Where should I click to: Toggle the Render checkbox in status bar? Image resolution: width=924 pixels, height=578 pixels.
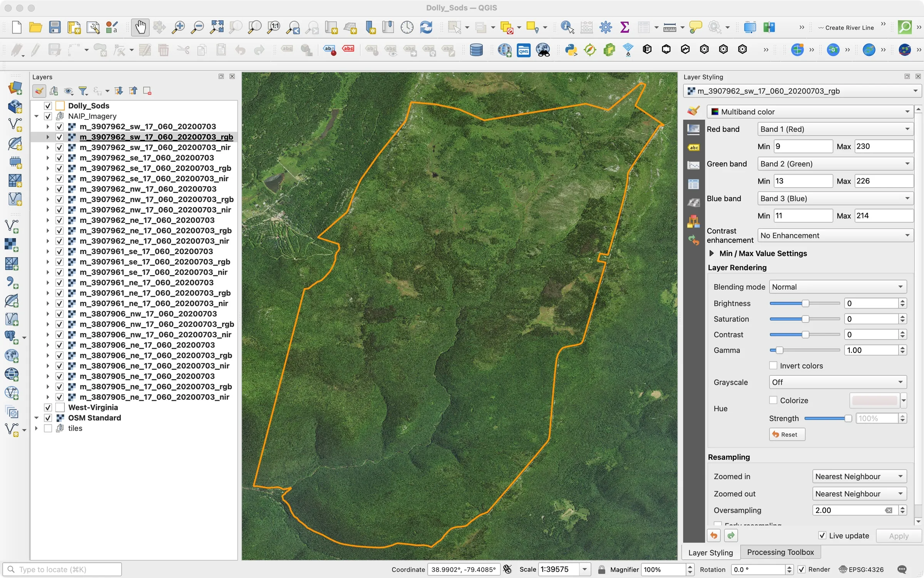[x=802, y=570]
